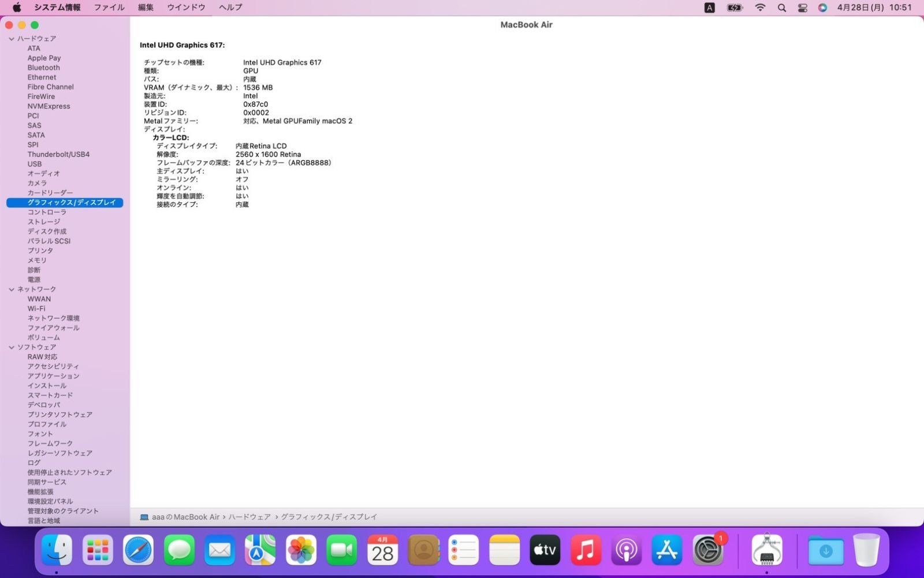This screenshot has height=578, width=924.
Task: Open System Preferences in the Dock
Action: point(708,550)
